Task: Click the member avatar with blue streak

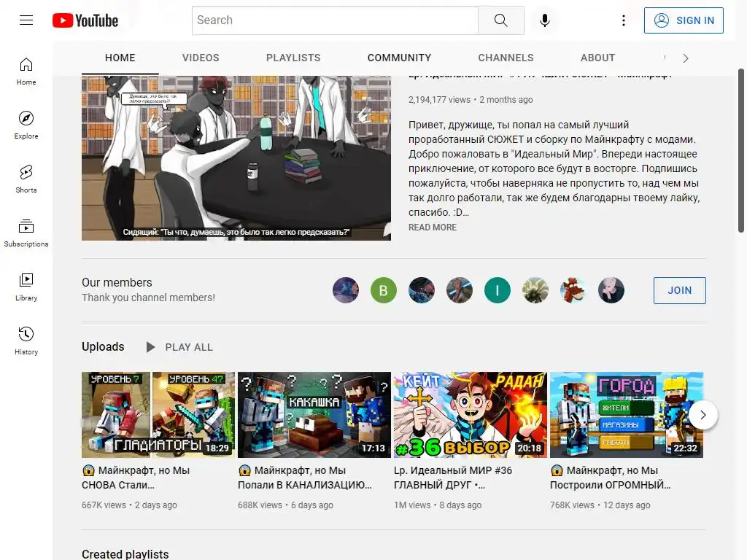Action: [460, 290]
